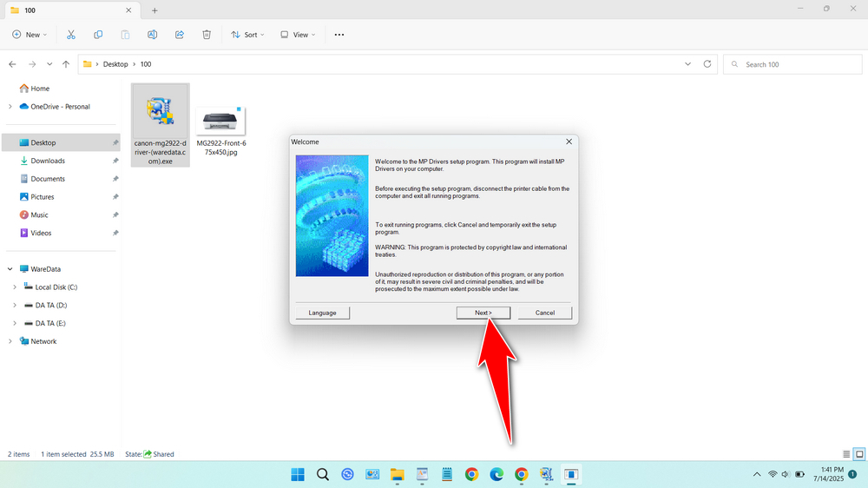The image size is (868, 488).
Task: Expand DA TA (D:) node
Action: [x=15, y=305]
